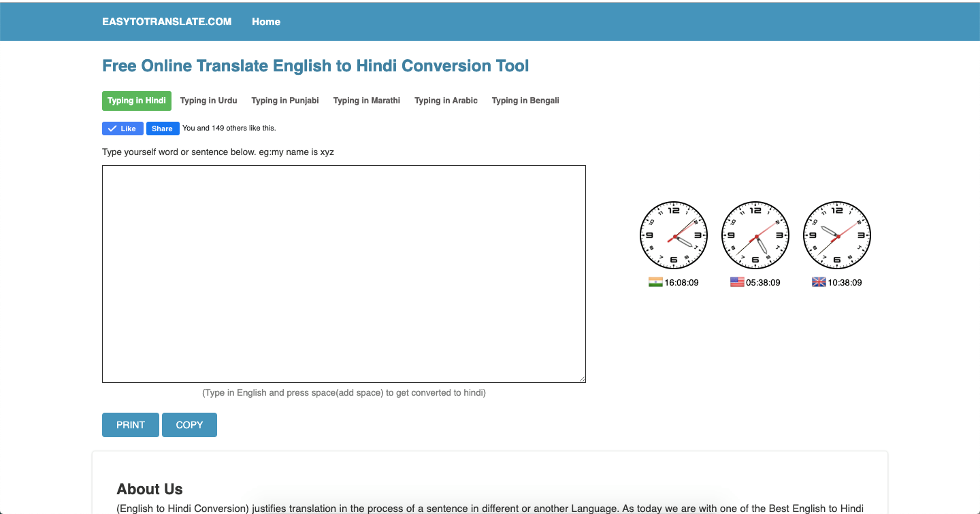Screen dimensions: 980x514
Task: Click the Facebook Like button
Action: click(x=122, y=128)
